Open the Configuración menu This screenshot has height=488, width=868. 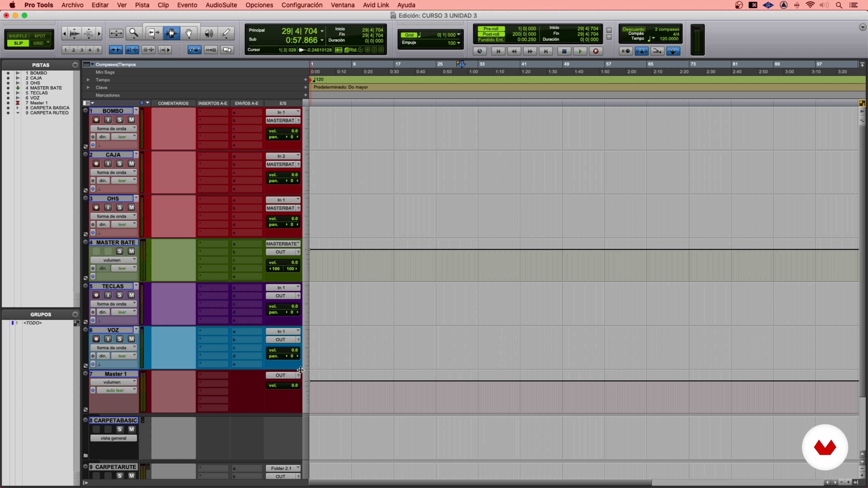[302, 5]
